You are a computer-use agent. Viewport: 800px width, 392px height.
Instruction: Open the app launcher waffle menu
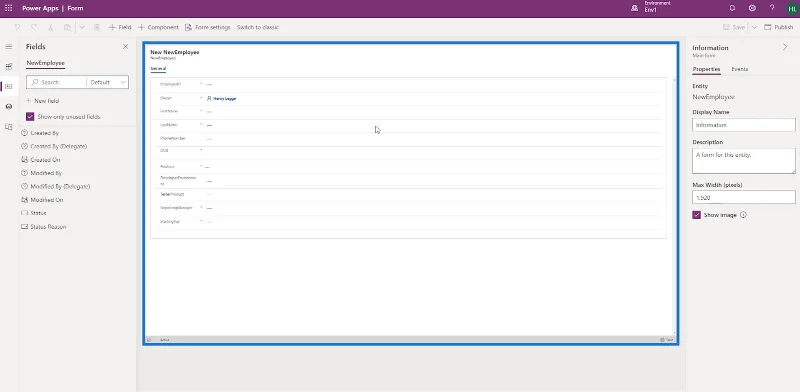point(9,8)
